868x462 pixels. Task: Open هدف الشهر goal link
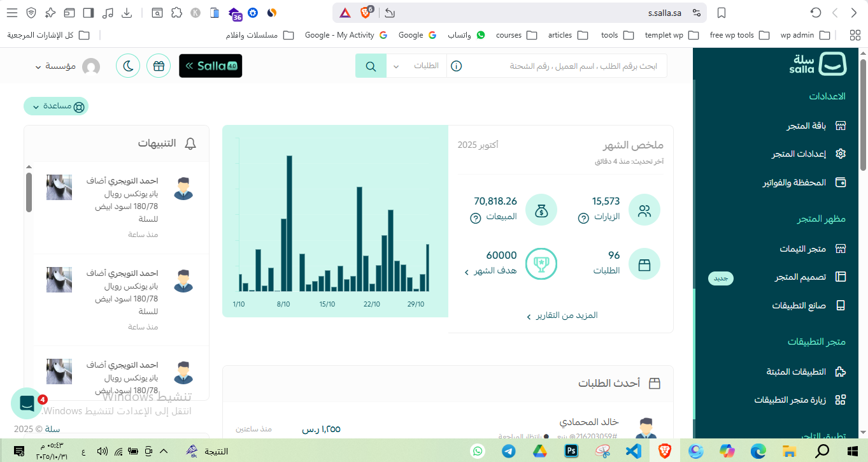(490, 271)
